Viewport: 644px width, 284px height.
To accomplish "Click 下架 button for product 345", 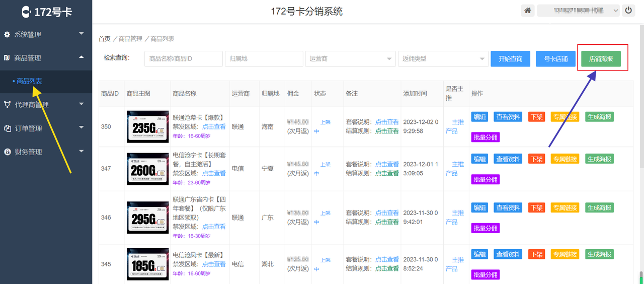I will pos(537,254).
